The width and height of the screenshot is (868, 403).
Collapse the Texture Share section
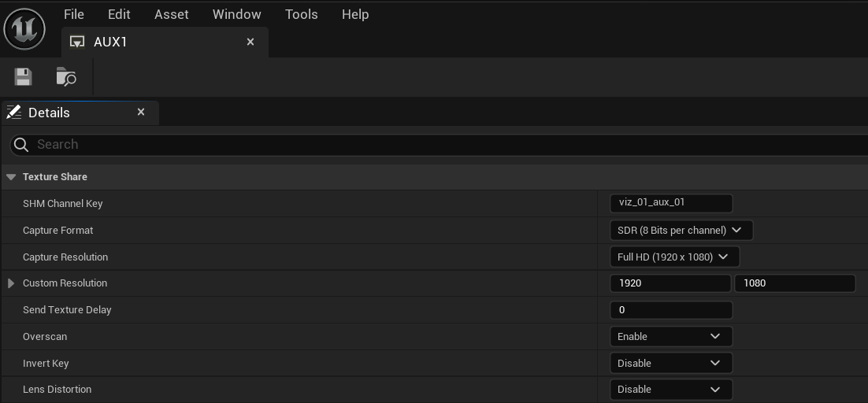pyautogui.click(x=11, y=177)
